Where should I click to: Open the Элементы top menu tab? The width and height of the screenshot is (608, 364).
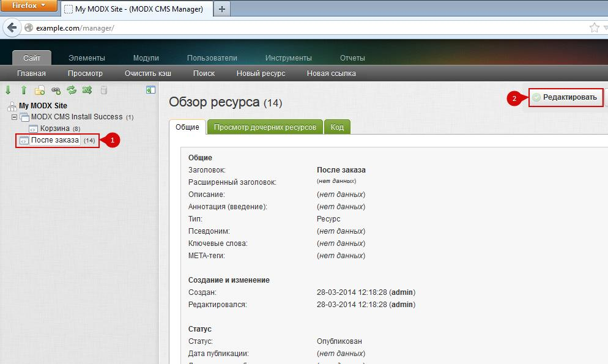[x=86, y=58]
